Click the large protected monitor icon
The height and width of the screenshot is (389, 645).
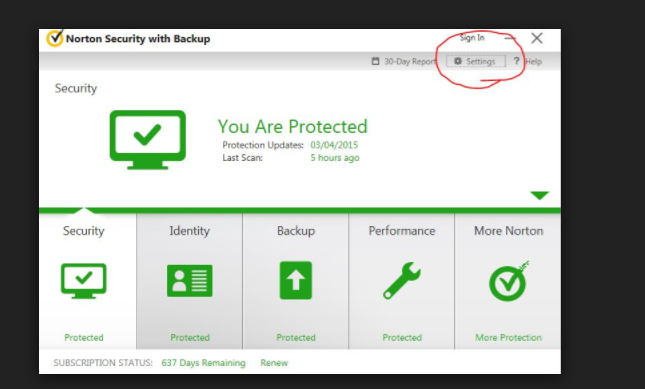(x=148, y=140)
